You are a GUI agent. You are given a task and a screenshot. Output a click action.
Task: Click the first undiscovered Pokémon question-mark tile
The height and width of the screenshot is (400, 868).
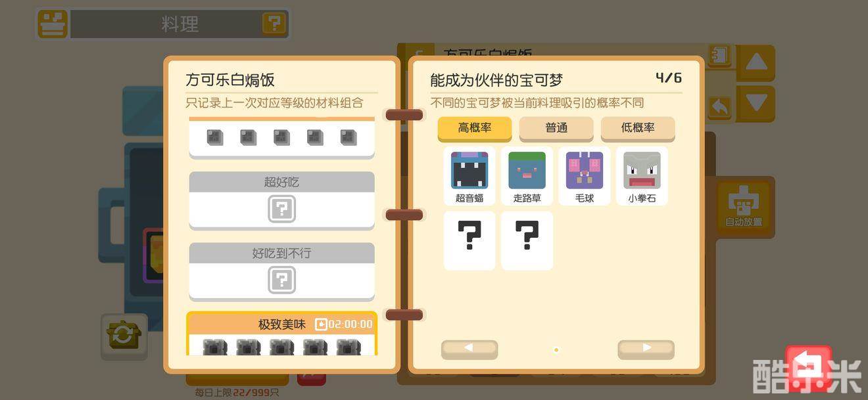coord(470,240)
